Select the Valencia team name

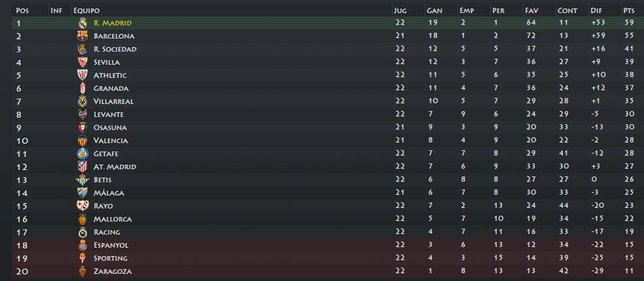[x=111, y=140]
